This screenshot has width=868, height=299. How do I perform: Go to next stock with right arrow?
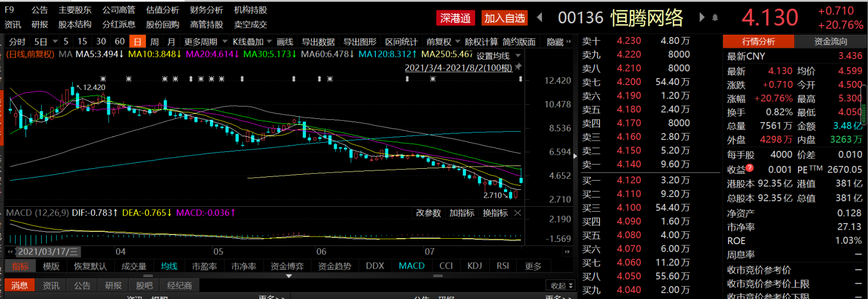pyautogui.click(x=701, y=17)
